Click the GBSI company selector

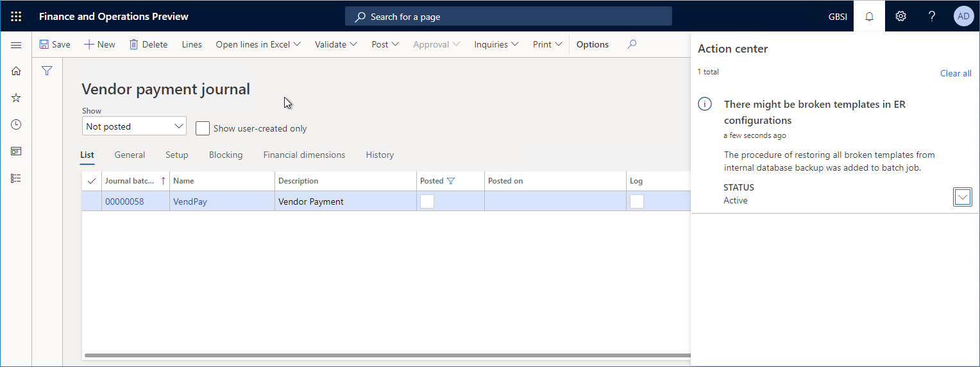[x=838, y=17]
